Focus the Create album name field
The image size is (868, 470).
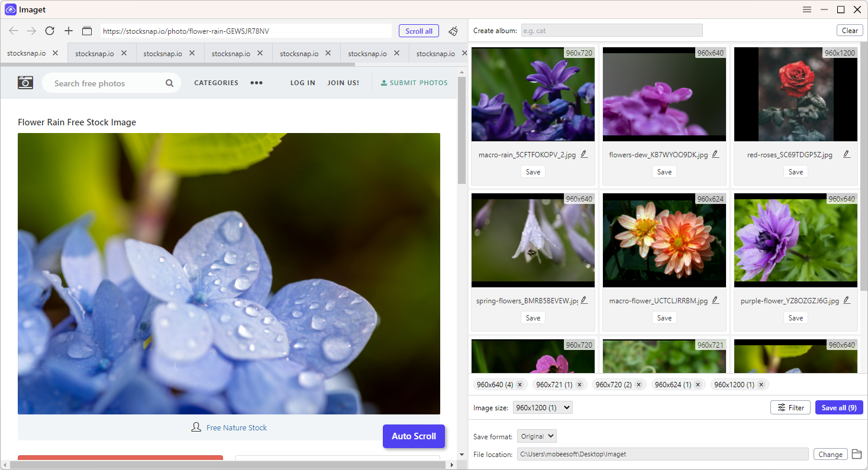coord(612,31)
